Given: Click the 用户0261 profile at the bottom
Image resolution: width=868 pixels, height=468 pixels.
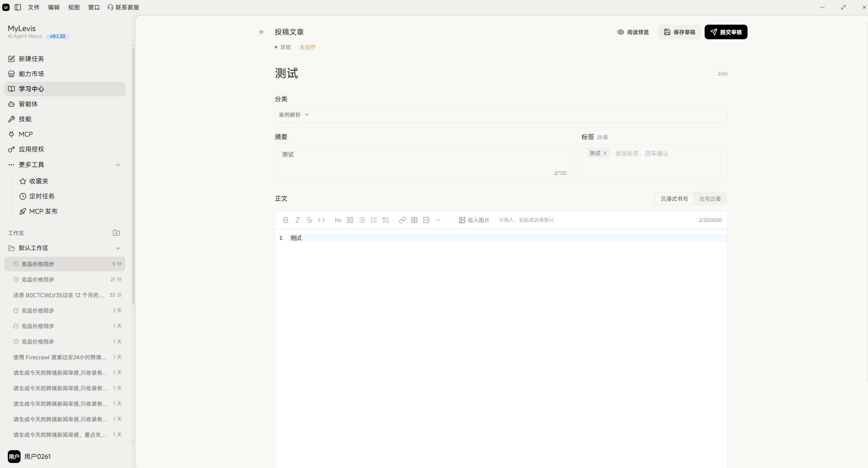Looking at the screenshot, I should 30,457.
